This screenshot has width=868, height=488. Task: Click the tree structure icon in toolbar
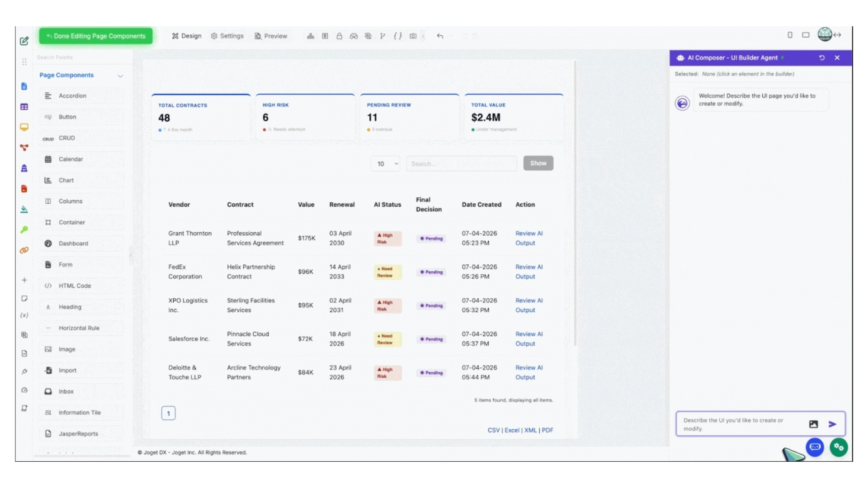tap(311, 36)
